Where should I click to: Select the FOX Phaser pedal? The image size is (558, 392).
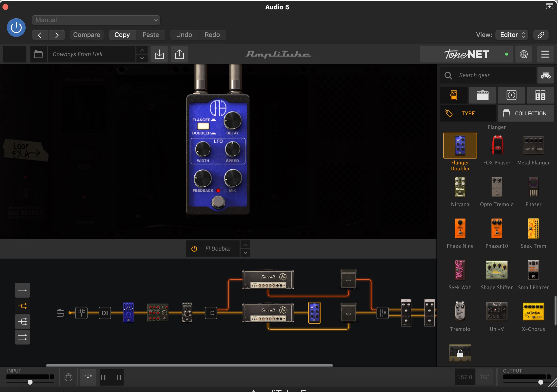point(497,145)
